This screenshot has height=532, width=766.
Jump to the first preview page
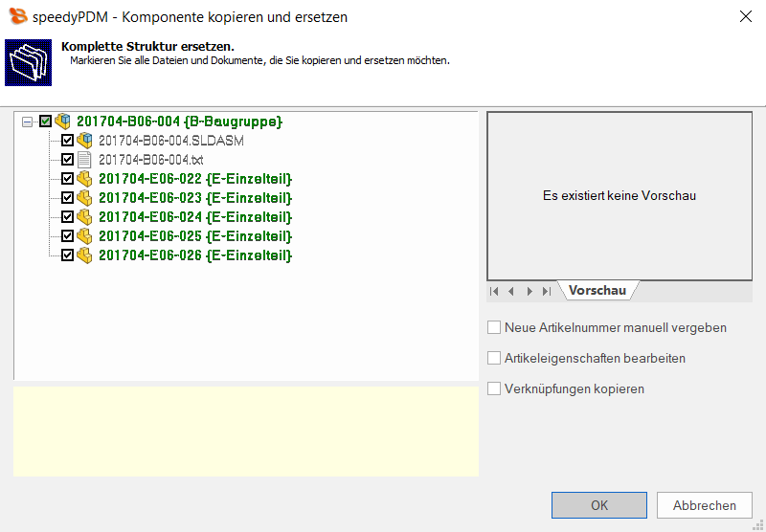point(495,291)
